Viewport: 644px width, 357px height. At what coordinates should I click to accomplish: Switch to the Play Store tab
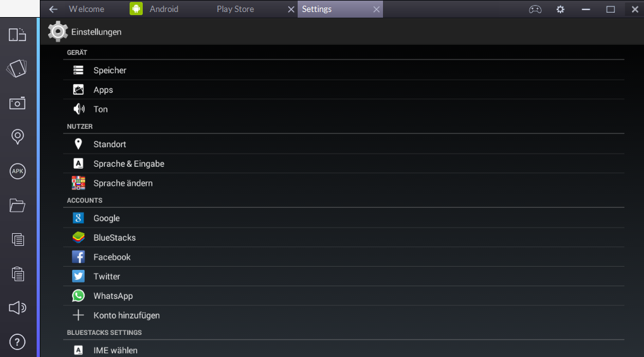(x=235, y=9)
